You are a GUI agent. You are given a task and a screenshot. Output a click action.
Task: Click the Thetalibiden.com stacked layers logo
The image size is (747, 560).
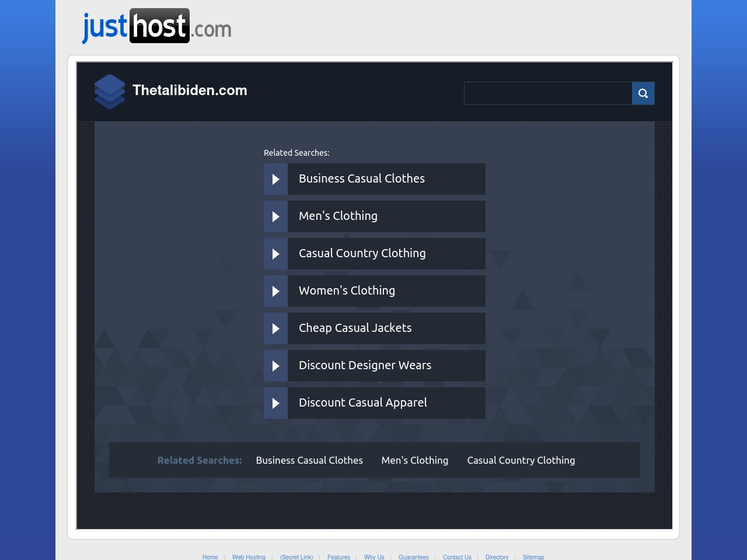point(110,92)
